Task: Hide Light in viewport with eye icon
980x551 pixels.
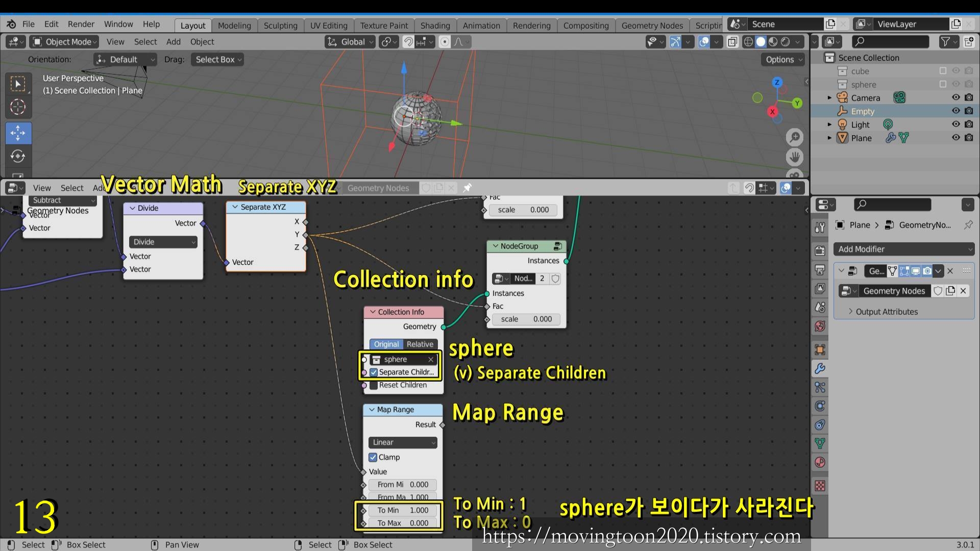Action: point(955,124)
